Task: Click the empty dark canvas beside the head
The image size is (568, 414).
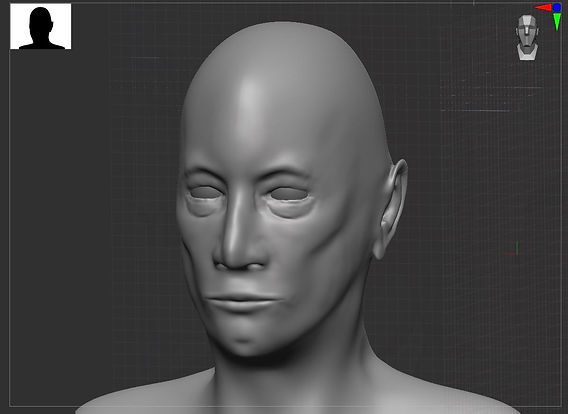Action: tap(91, 217)
